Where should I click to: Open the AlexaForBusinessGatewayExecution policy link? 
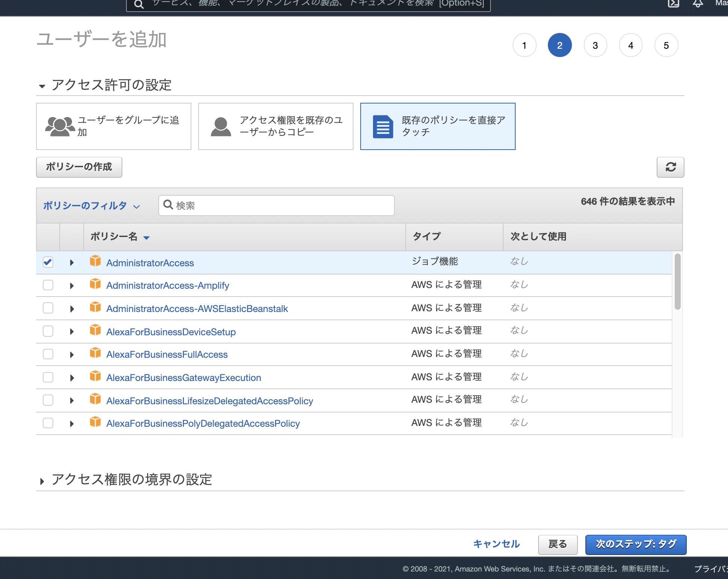(184, 378)
